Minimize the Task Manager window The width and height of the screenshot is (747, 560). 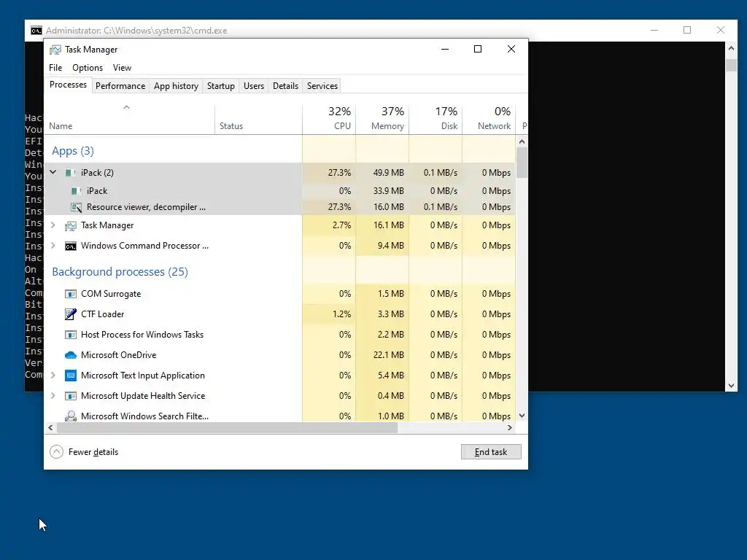(445, 49)
